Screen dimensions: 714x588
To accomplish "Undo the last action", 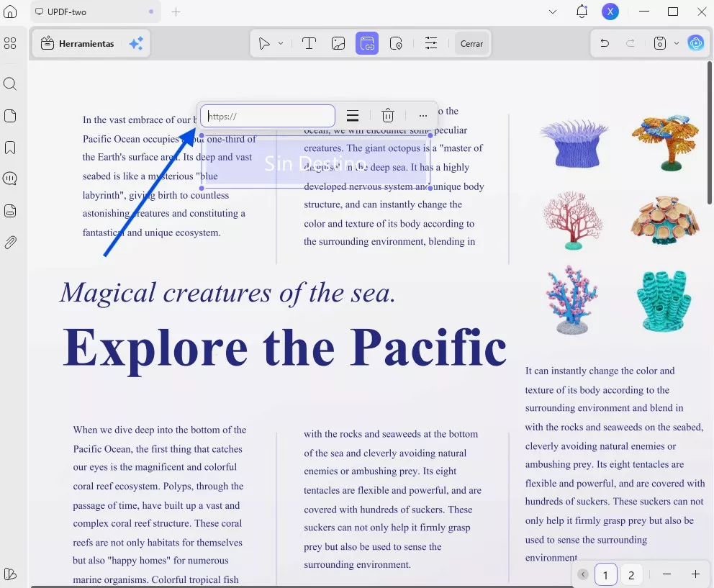I will pos(605,44).
